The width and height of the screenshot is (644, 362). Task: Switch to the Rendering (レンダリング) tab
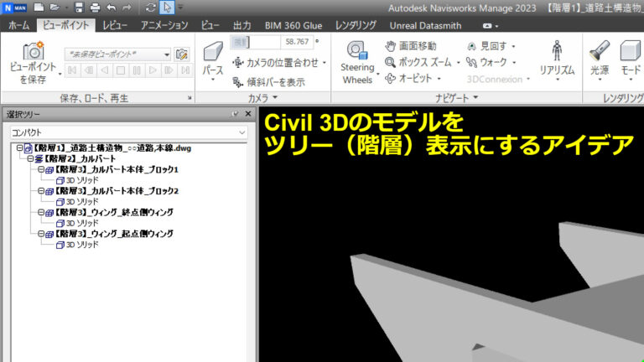(x=356, y=25)
